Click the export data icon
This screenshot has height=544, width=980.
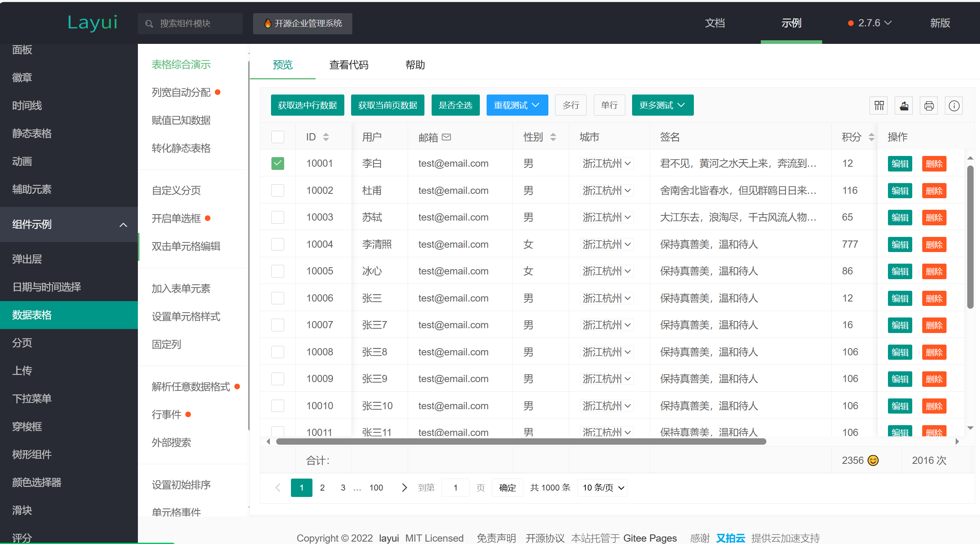click(x=903, y=105)
